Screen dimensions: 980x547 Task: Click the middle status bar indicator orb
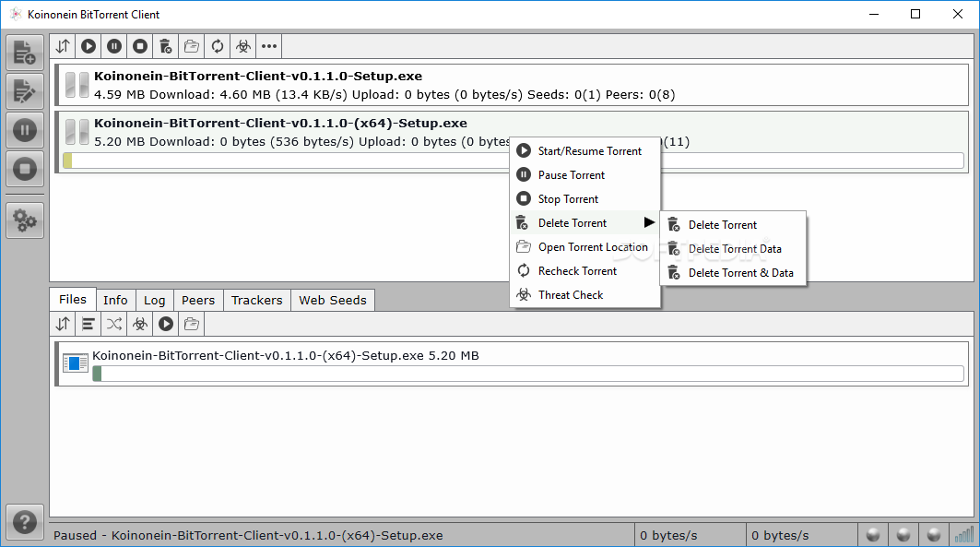click(x=903, y=535)
